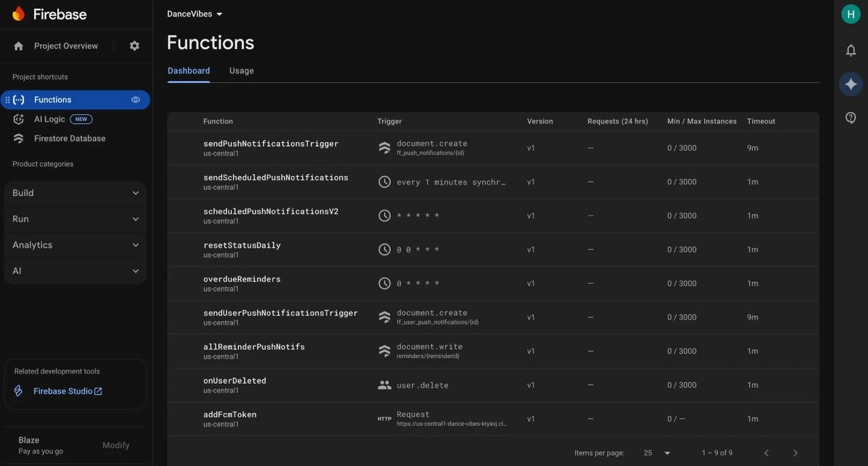Click people icon of onUserDeleted row
This screenshot has width=868, height=466.
click(x=385, y=385)
